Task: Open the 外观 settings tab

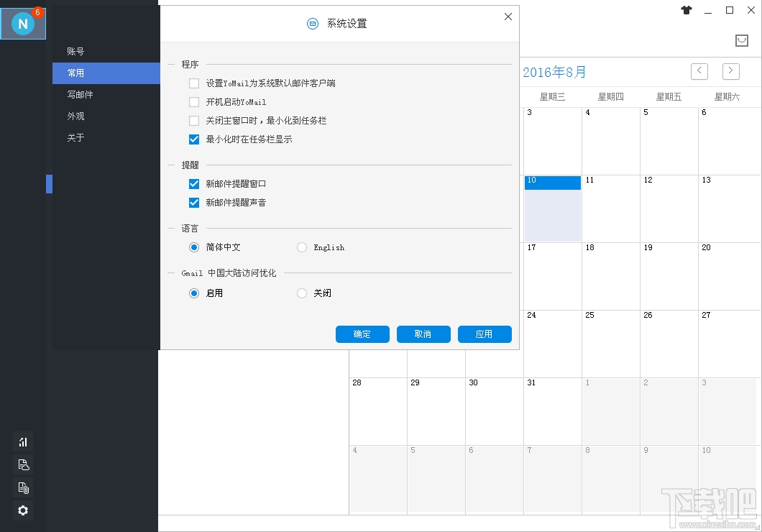Action: 106,116
